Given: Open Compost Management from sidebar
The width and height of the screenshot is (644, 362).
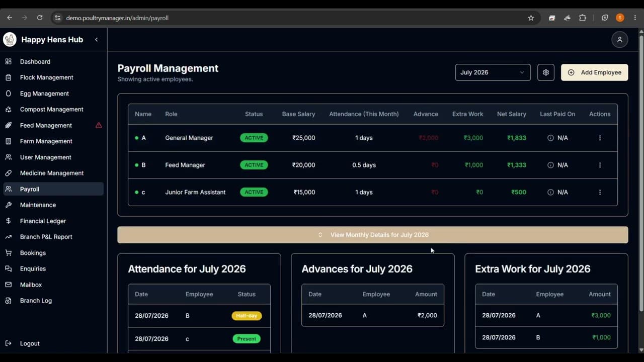Looking at the screenshot, I should (x=52, y=109).
